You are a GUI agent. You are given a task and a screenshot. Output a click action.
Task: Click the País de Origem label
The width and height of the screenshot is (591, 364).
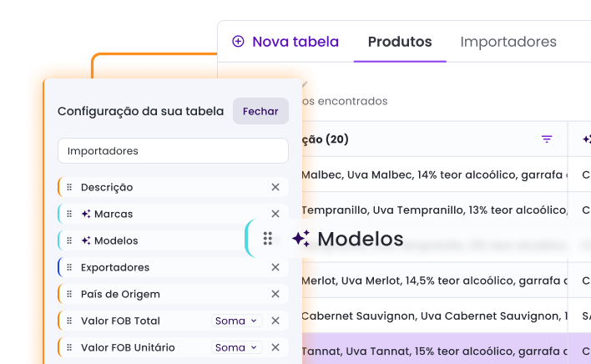pos(120,295)
